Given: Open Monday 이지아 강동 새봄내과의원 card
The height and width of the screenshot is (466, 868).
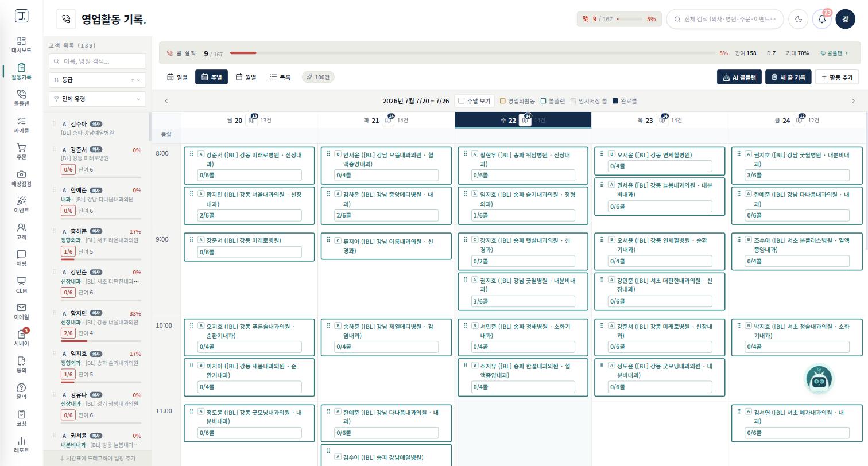Looking at the screenshot, I should click(249, 377).
